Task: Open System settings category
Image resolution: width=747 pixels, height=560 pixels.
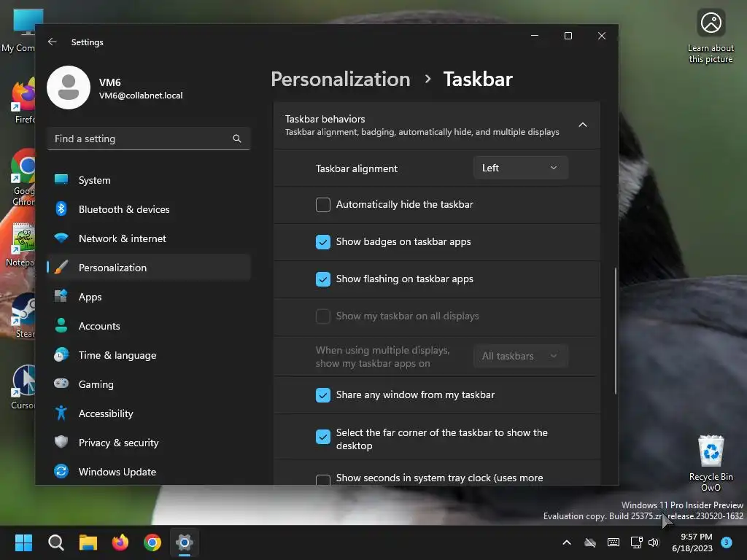Action: (149, 180)
